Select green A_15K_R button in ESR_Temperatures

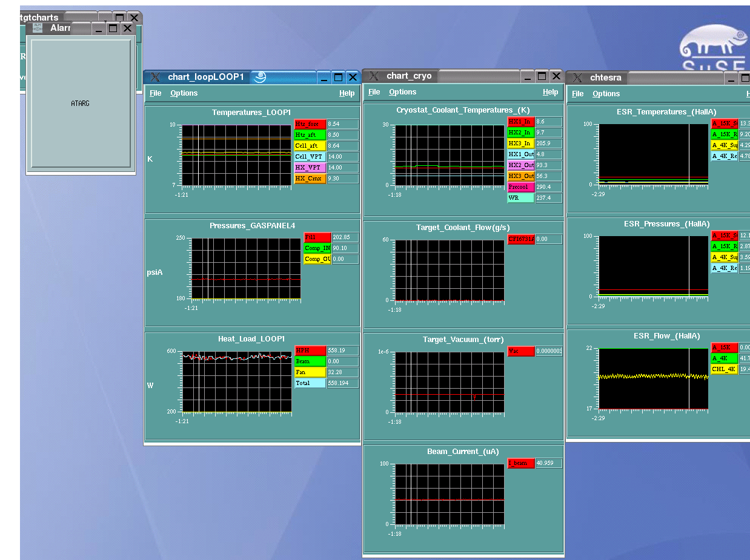point(725,134)
